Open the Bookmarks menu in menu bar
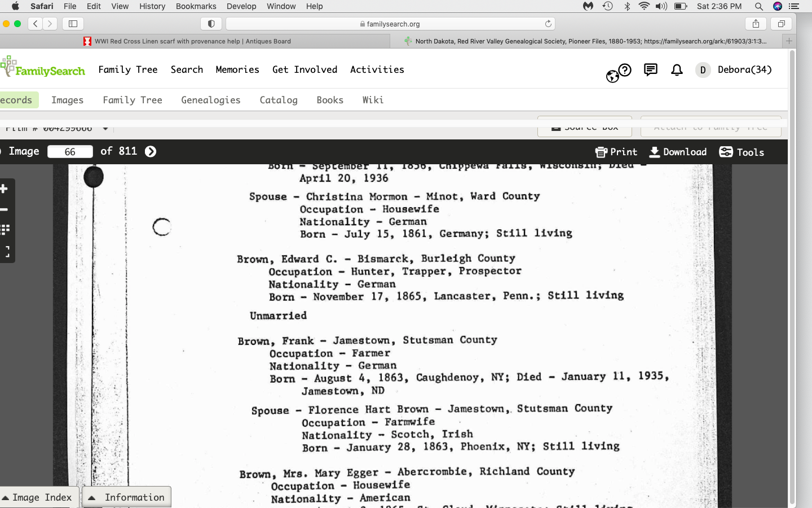The image size is (812, 508). point(196,6)
